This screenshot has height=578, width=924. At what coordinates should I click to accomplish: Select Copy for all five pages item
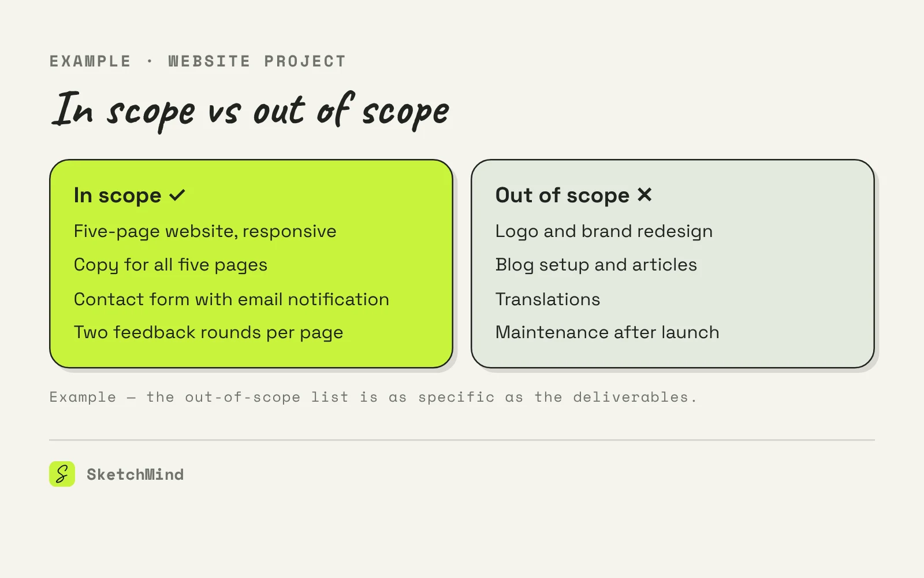click(170, 265)
